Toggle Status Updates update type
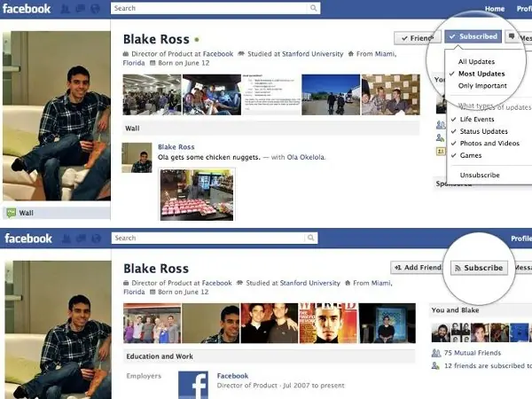Viewport: 532px width, 399px height. (x=483, y=131)
